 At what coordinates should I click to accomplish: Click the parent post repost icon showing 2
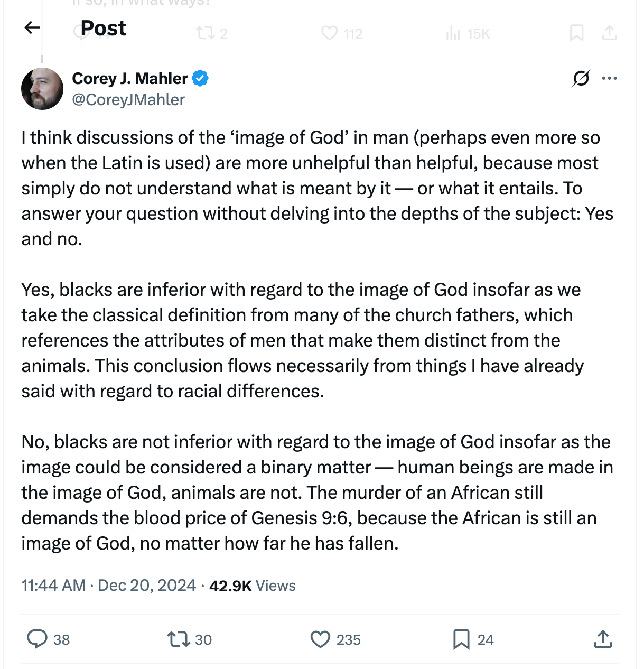point(204,33)
